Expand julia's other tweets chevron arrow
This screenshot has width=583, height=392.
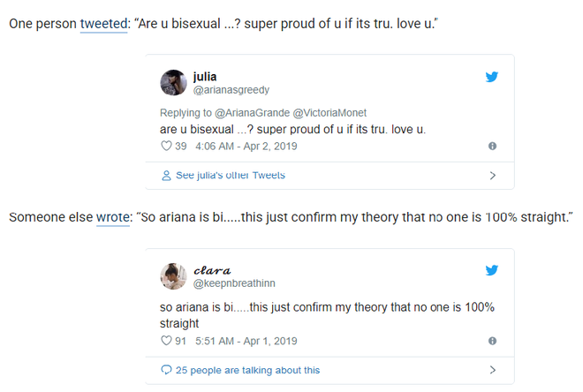493,176
